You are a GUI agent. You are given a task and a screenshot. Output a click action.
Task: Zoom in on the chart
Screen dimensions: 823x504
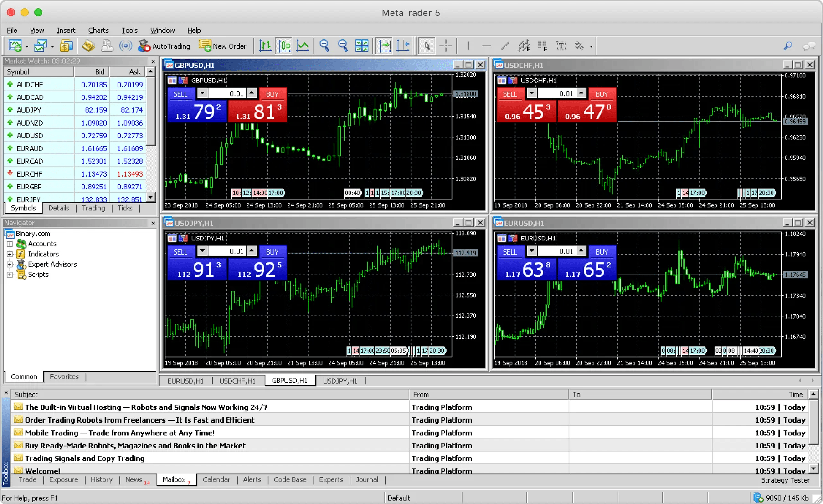pyautogui.click(x=324, y=46)
